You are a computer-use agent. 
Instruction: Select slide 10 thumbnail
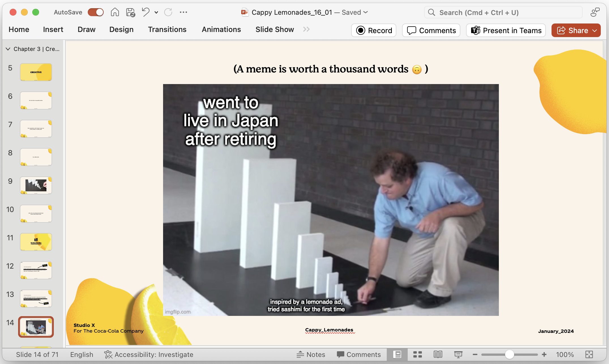pyautogui.click(x=36, y=214)
